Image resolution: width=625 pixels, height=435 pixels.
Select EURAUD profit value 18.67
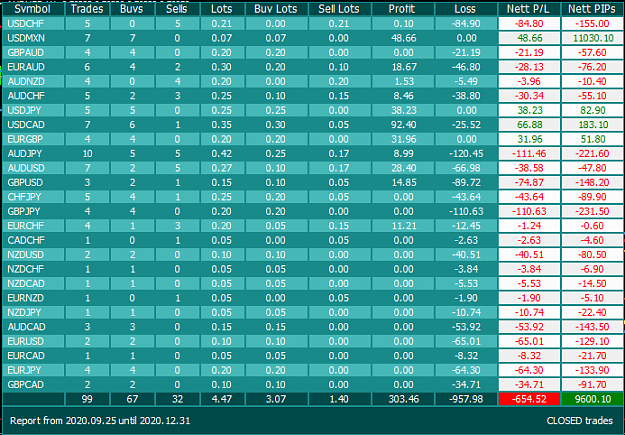pyautogui.click(x=403, y=67)
